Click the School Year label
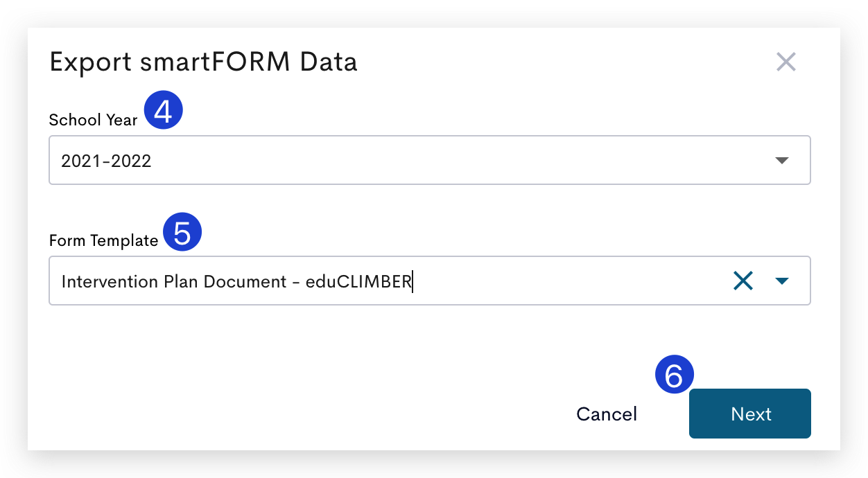Screen dimensions: 868x478 click(93, 120)
